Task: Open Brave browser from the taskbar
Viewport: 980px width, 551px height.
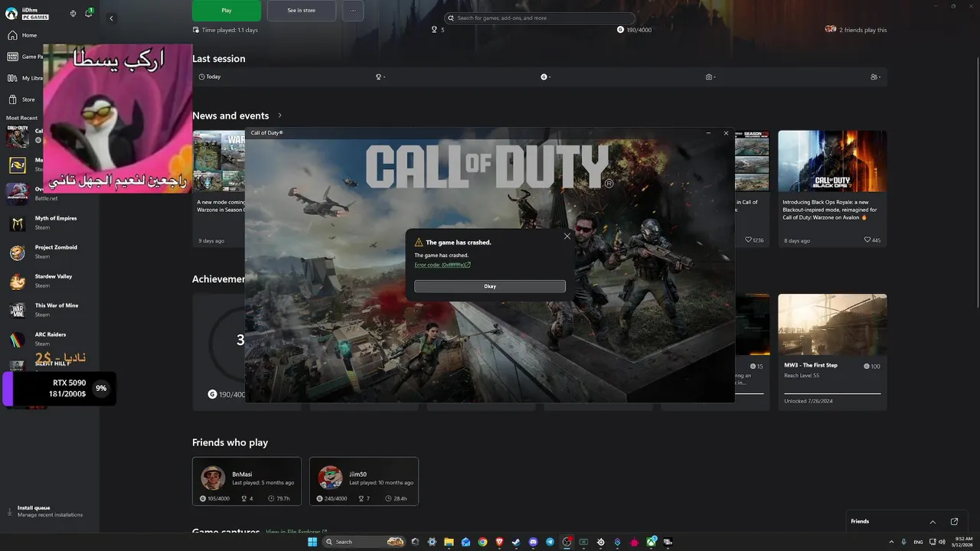Action: coord(499,542)
